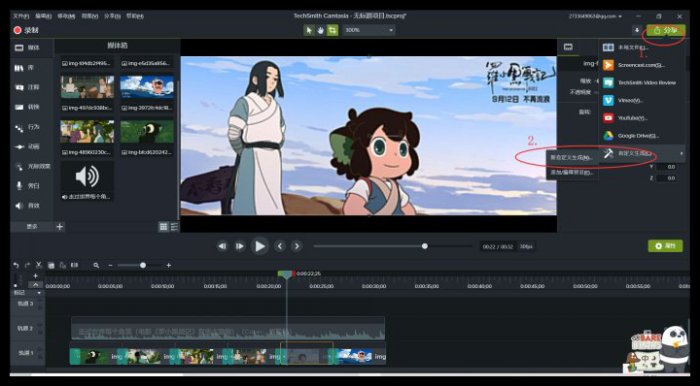The height and width of the screenshot is (386, 700).
Task: Click the timeline zoom slider handle
Action: pos(143,265)
